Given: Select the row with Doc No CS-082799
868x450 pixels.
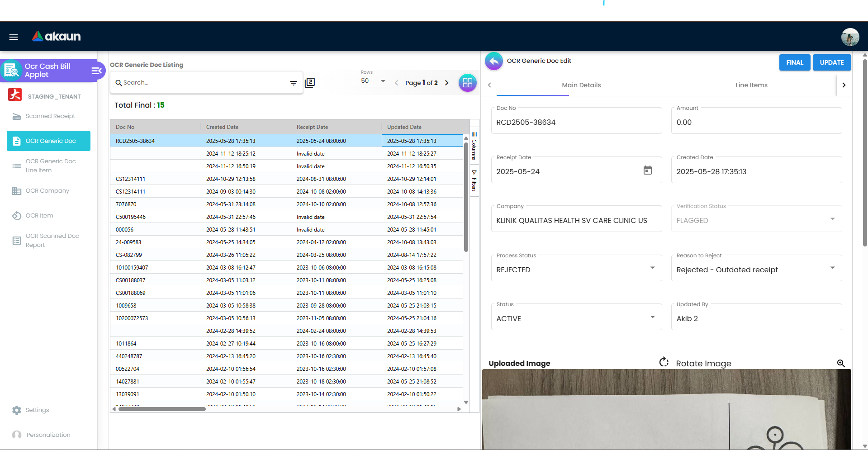Looking at the screenshot, I should [286, 255].
